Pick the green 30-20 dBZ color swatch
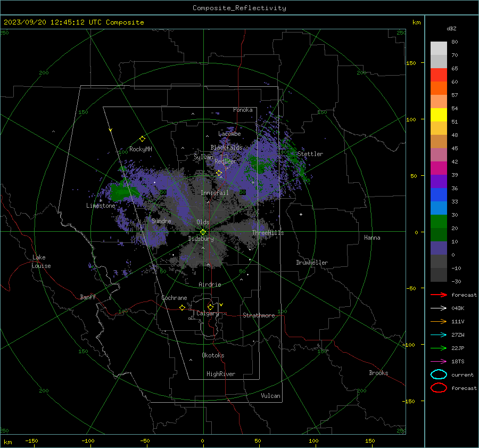Image resolution: width=479 pixels, height=448 pixels. pos(439,222)
